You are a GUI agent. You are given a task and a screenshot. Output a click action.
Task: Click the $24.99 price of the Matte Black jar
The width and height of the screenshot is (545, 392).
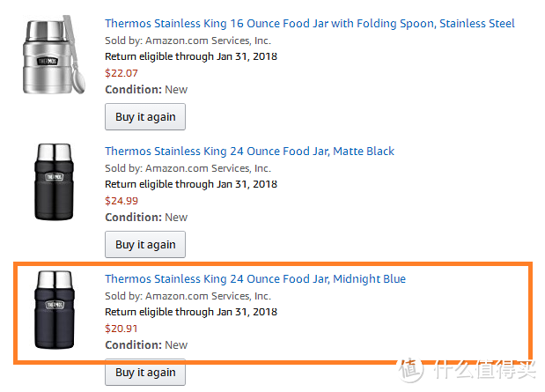point(122,201)
